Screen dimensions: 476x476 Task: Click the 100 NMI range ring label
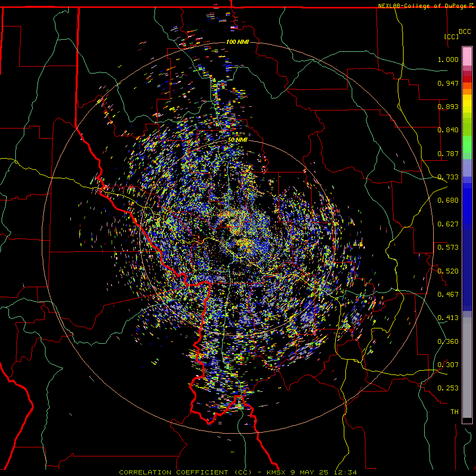coord(237,42)
